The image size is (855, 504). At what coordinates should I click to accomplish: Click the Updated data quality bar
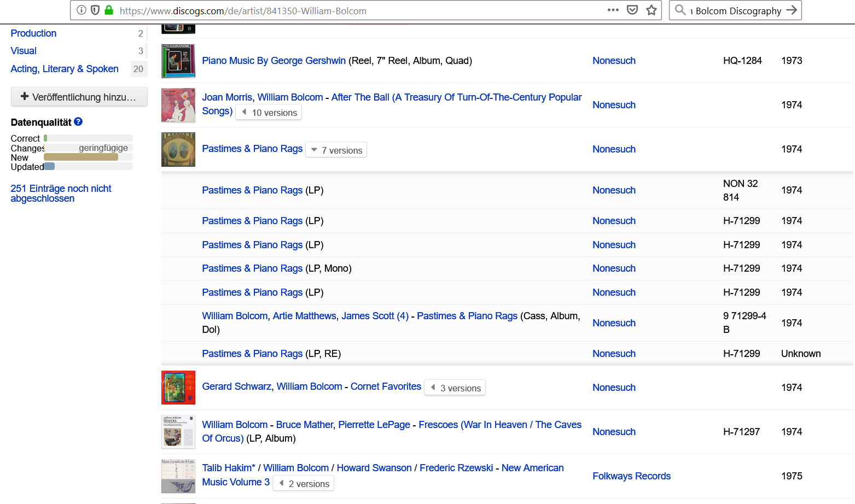pyautogui.click(x=88, y=167)
